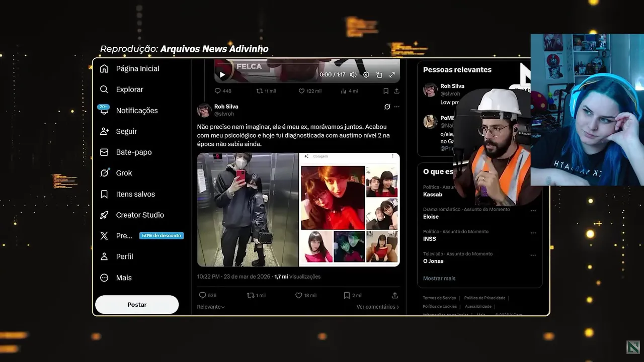Viewport: 644px width, 362px height.
Task: Open Roh Silva's avatar in the tweet
Action: point(204,110)
